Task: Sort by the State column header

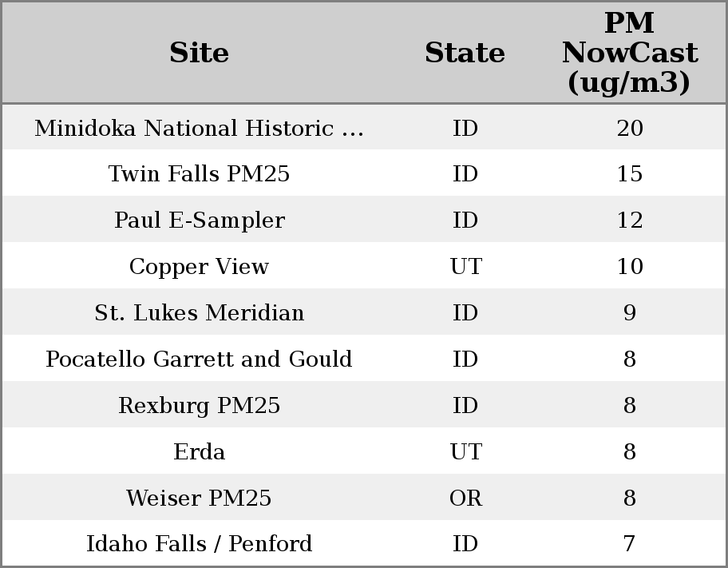Action: pyautogui.click(x=465, y=53)
